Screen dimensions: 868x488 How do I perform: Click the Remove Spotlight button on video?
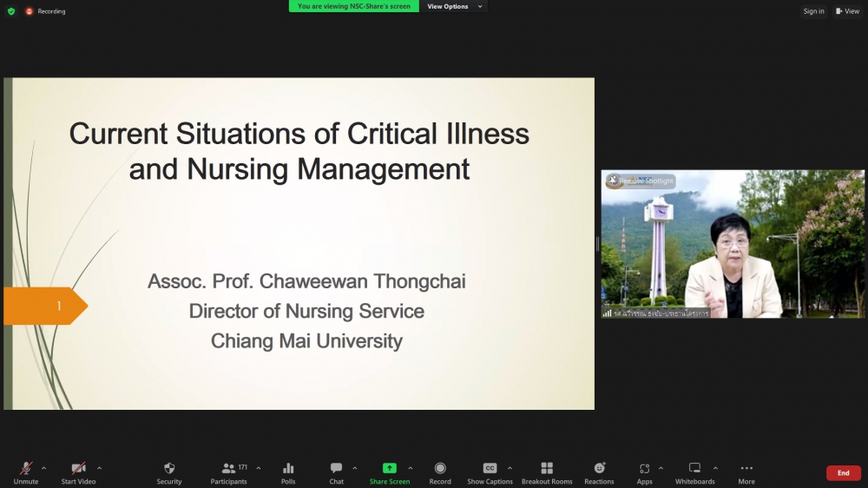pos(641,181)
